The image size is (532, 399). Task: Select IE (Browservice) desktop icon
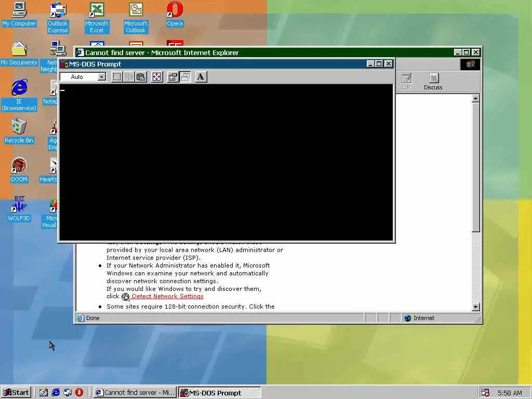pos(19,96)
